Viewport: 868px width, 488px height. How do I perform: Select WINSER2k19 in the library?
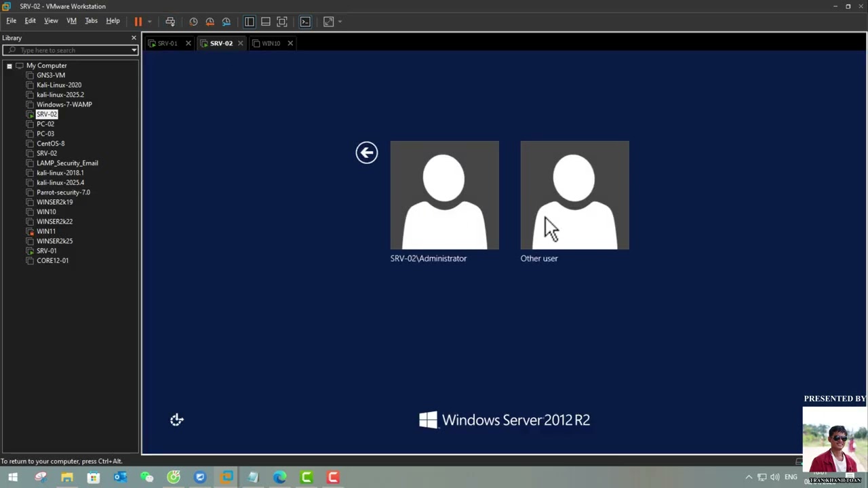point(54,202)
